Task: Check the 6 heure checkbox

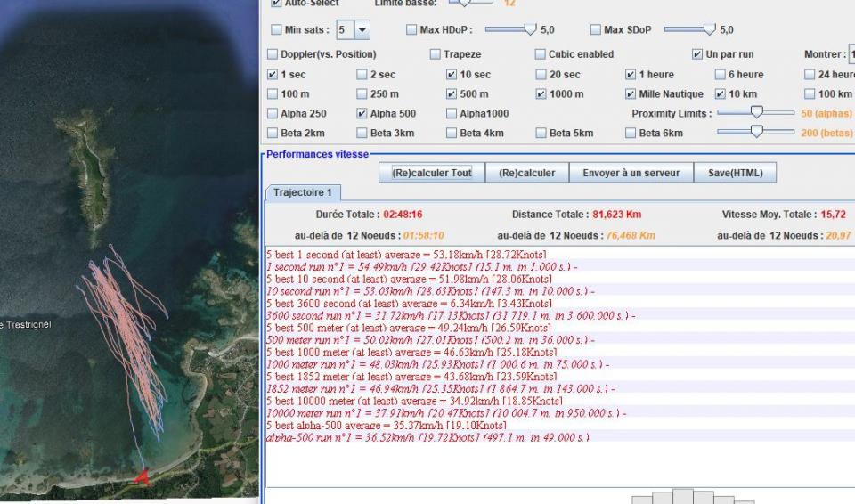Action: click(x=721, y=74)
